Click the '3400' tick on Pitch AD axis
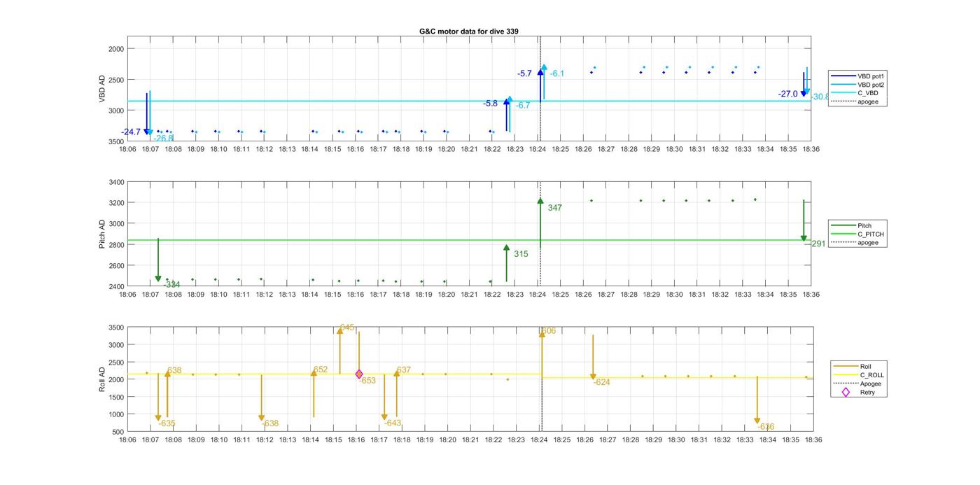 pyautogui.click(x=116, y=182)
